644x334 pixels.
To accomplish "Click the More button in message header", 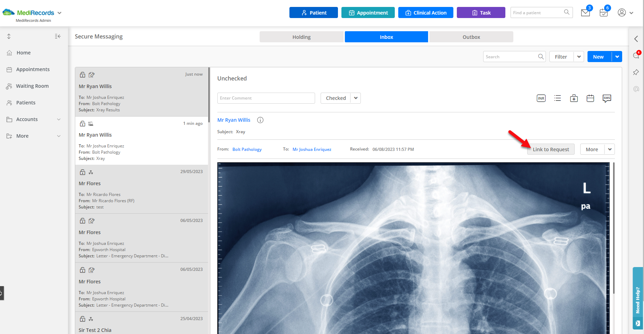I will click(x=592, y=149).
